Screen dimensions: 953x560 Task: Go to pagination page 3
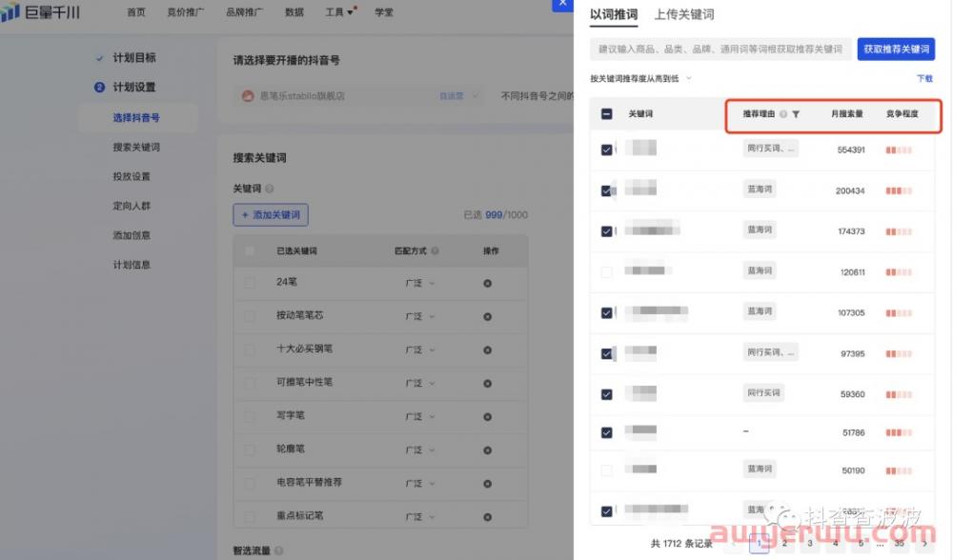[x=809, y=543]
